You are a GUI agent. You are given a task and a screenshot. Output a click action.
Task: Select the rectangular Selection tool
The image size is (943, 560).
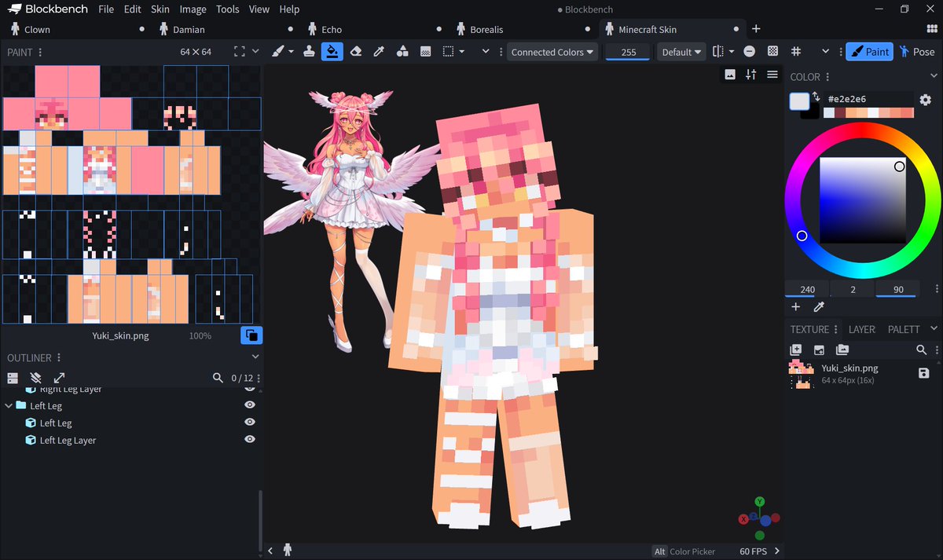(448, 52)
